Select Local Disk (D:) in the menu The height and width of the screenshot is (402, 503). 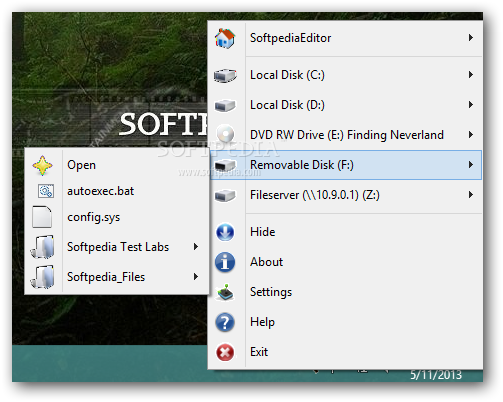[346, 105]
